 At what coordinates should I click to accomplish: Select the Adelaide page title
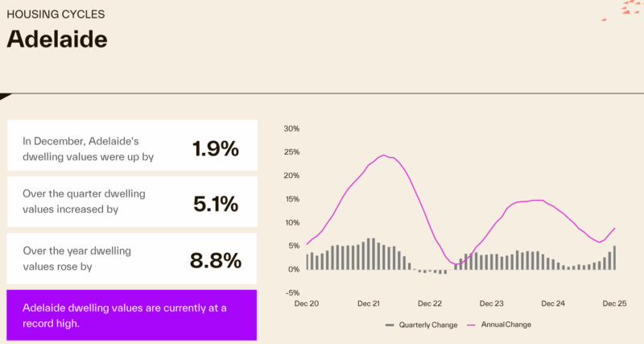pyautogui.click(x=56, y=39)
